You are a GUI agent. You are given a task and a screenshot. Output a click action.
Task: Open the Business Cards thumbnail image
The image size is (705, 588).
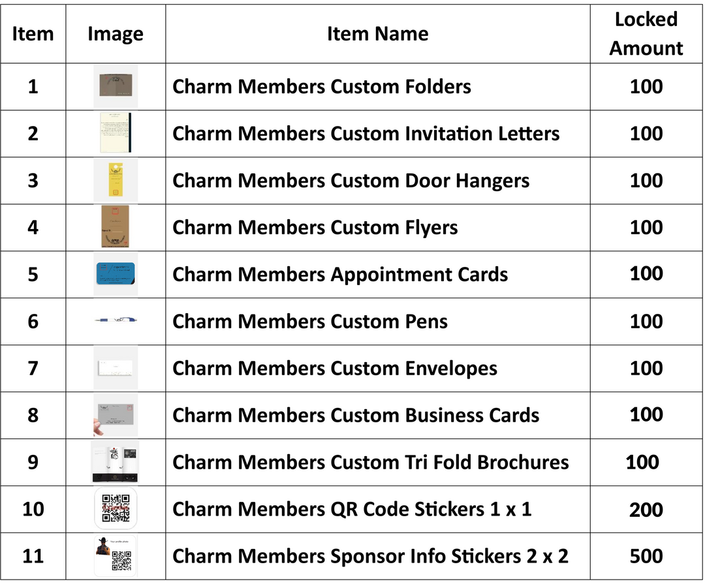(116, 415)
